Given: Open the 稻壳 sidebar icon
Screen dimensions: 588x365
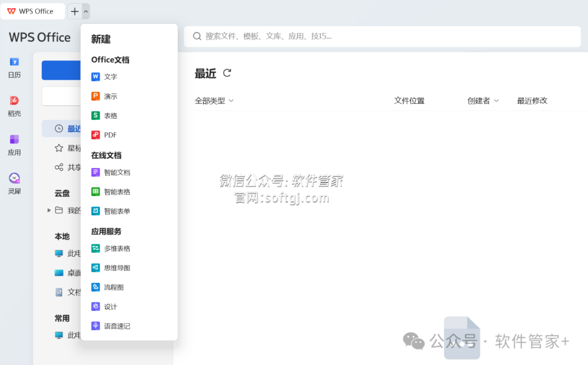Looking at the screenshot, I should [x=14, y=101].
